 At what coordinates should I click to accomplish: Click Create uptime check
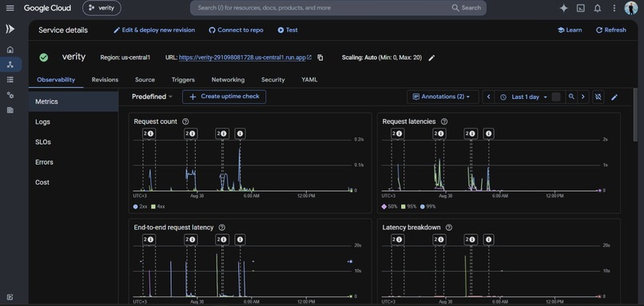pos(225,97)
